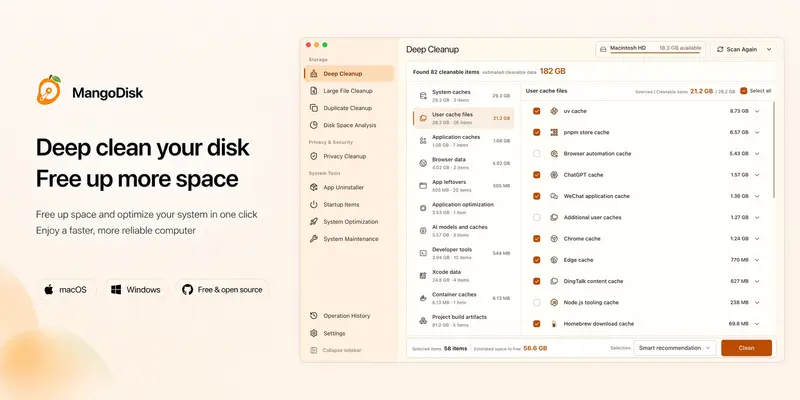Image resolution: width=800 pixels, height=400 pixels.
Task: Click the Free & open source badge
Action: [x=222, y=290]
